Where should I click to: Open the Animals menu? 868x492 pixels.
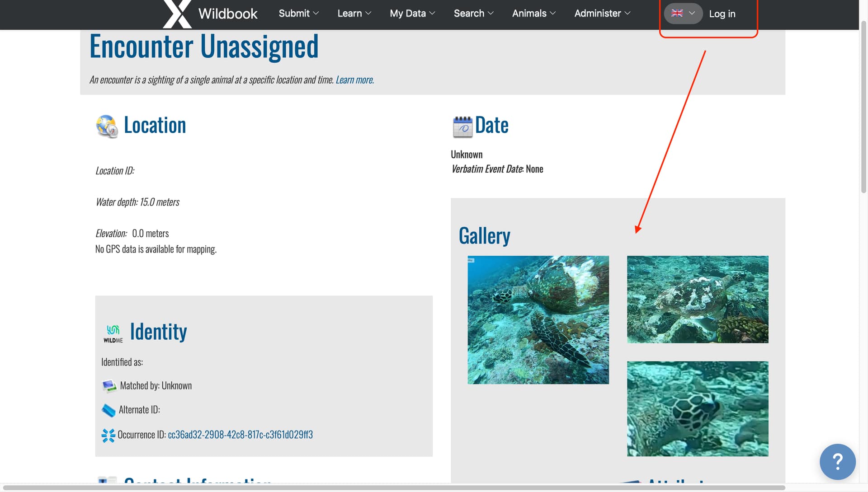coord(533,14)
